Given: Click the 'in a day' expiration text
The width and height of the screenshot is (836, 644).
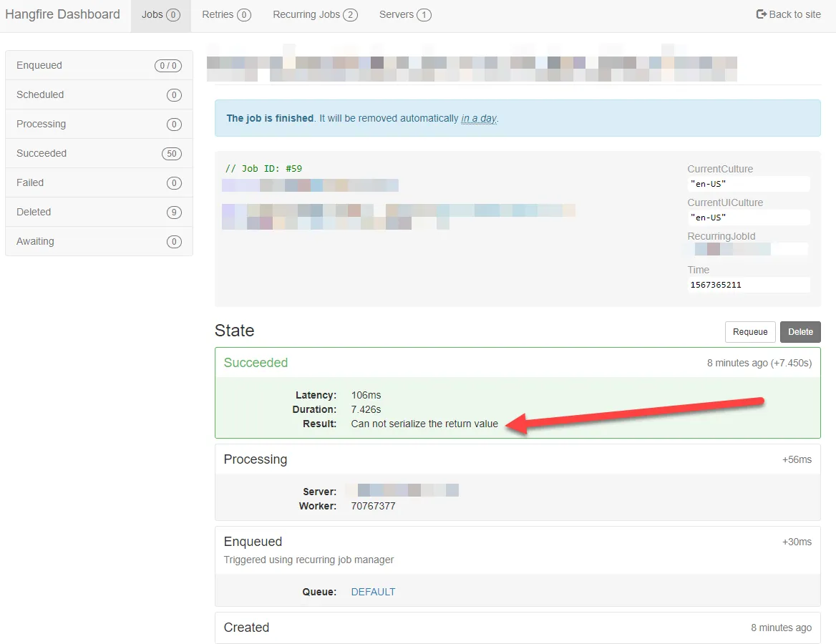Looking at the screenshot, I should pos(479,118).
